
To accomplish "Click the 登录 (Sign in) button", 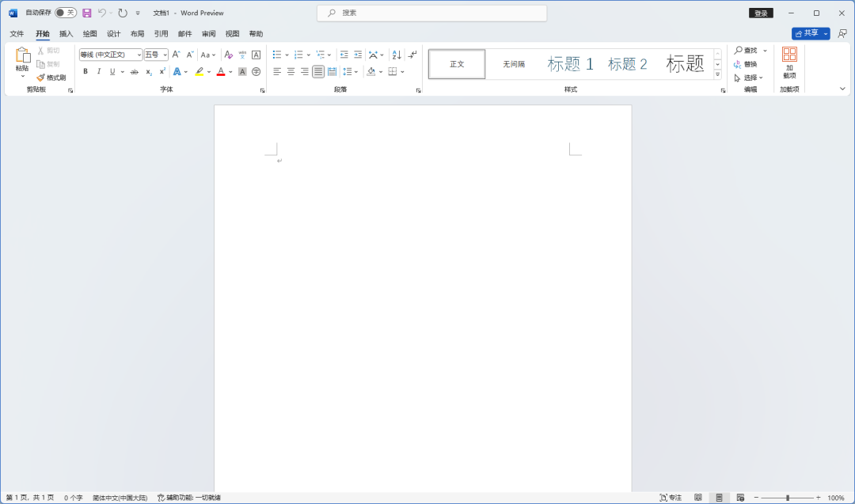I will tap(761, 13).
